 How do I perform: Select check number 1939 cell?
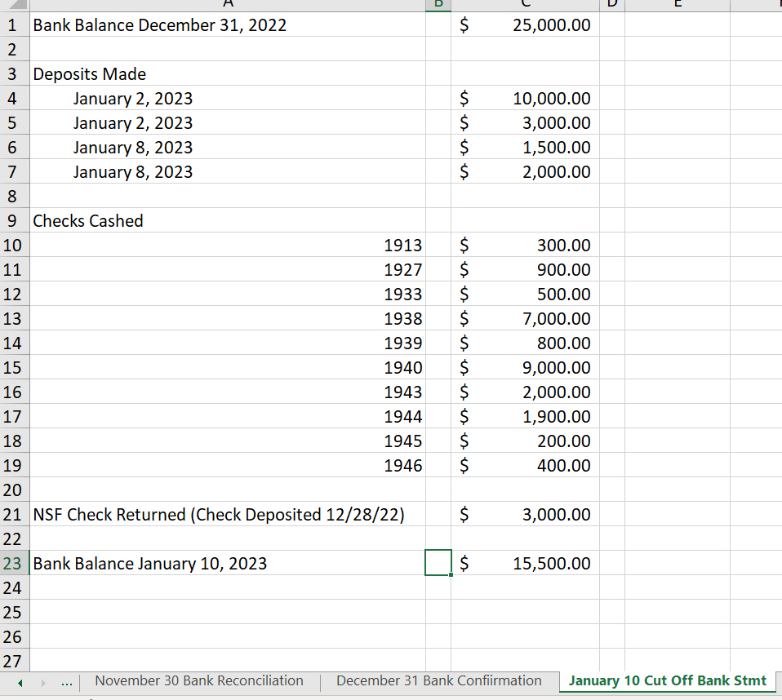[228, 343]
